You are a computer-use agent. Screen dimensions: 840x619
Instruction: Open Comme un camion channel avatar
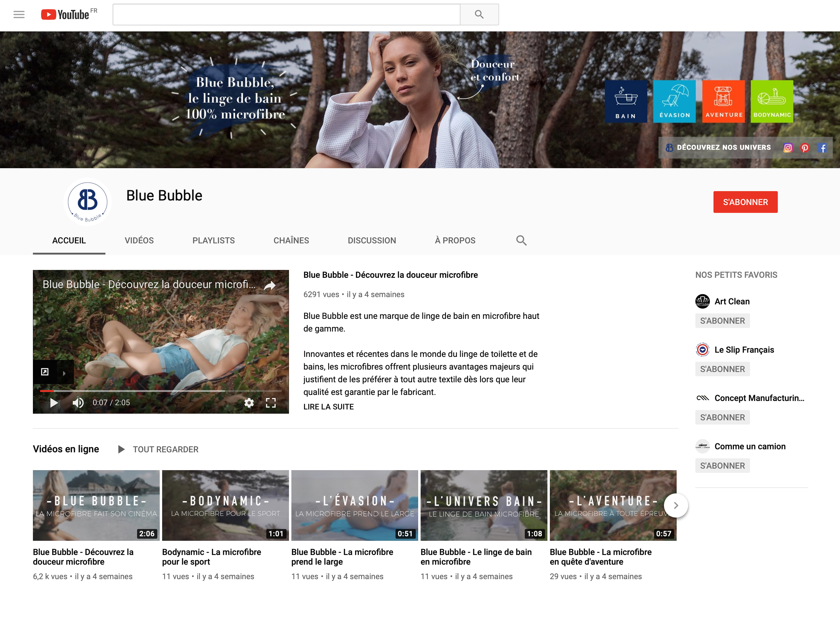703,446
